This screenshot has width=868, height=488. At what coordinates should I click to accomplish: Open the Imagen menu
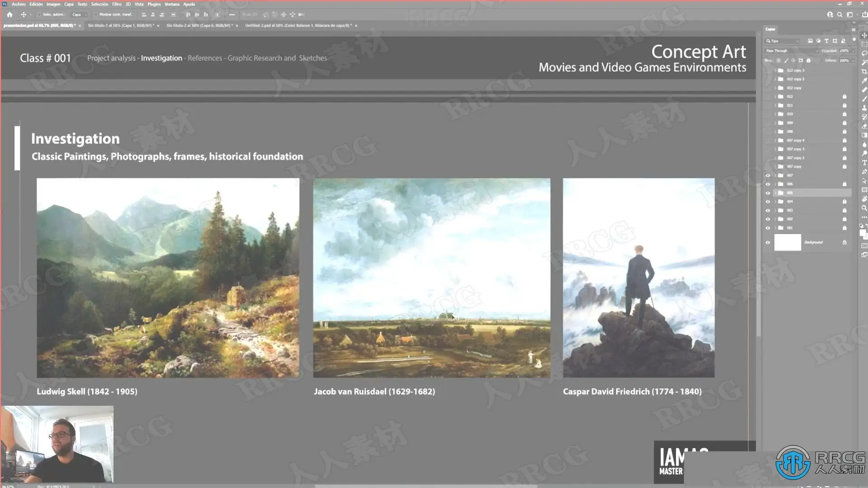click(53, 4)
